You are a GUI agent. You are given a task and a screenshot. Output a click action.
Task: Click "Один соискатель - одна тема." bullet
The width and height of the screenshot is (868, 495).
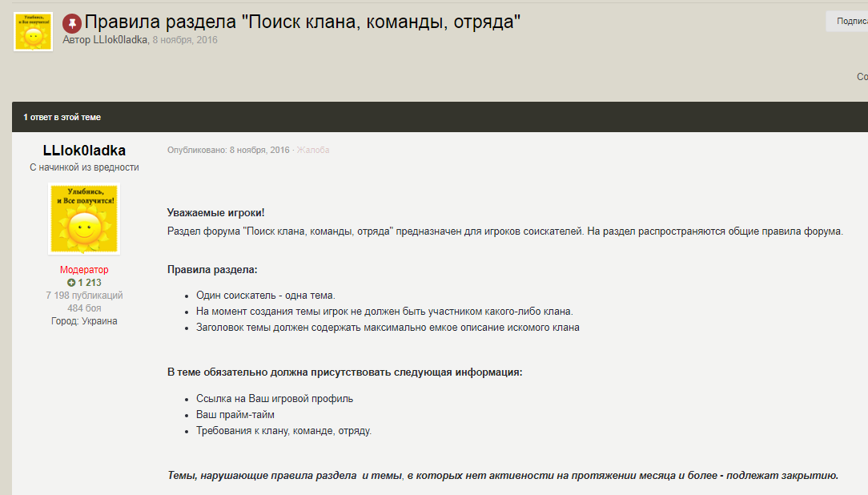[x=266, y=295]
